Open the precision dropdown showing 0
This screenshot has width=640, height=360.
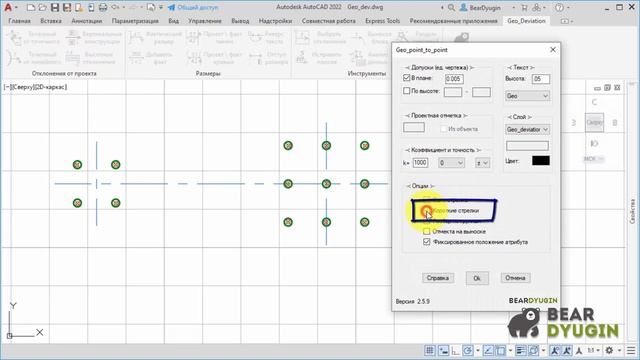[x=451, y=163]
